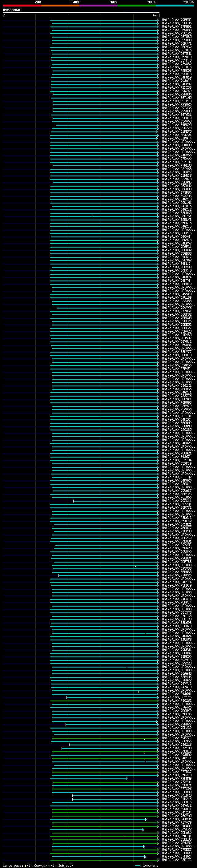Select the UniRef100_Q7XYA4 label
197x868 pixels.
point(177,782)
